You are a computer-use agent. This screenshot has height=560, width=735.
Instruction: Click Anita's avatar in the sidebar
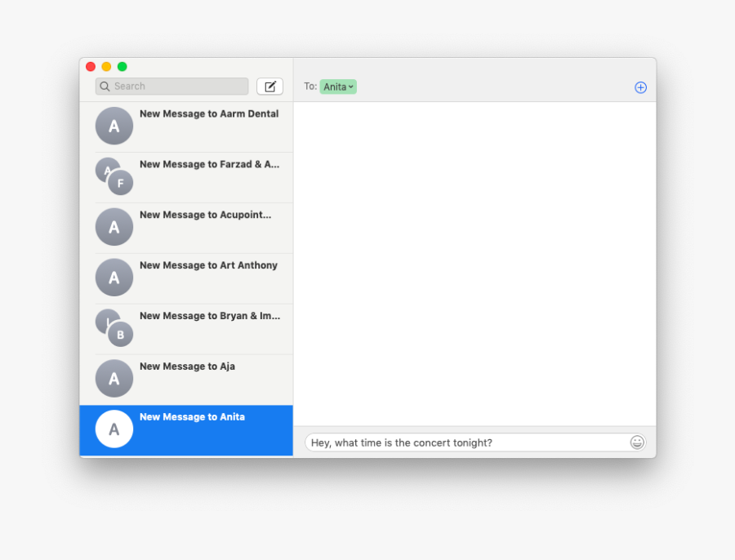pyautogui.click(x=114, y=429)
